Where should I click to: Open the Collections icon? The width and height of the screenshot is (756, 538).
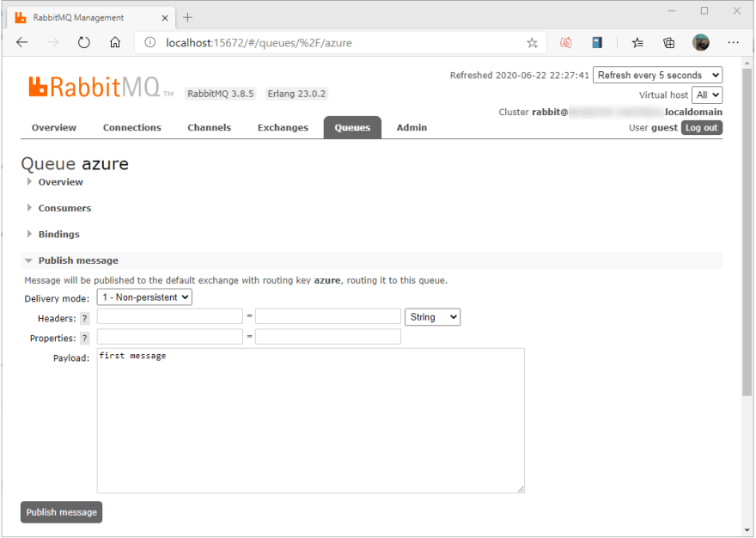(668, 43)
